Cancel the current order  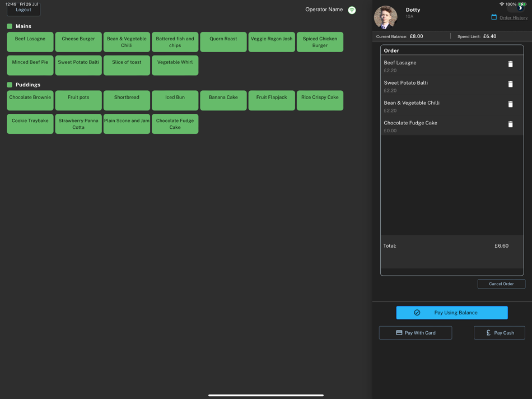(x=501, y=284)
